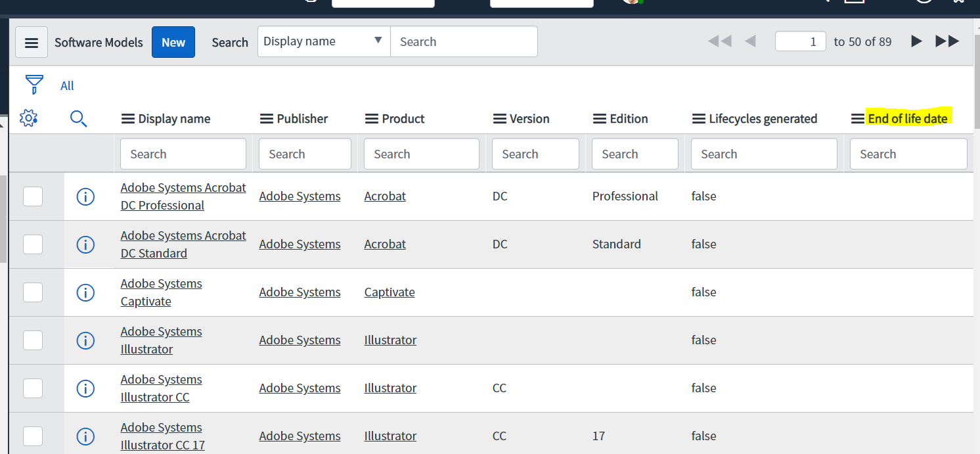Go to the first page arrows
This screenshot has height=454, width=980.
720,41
